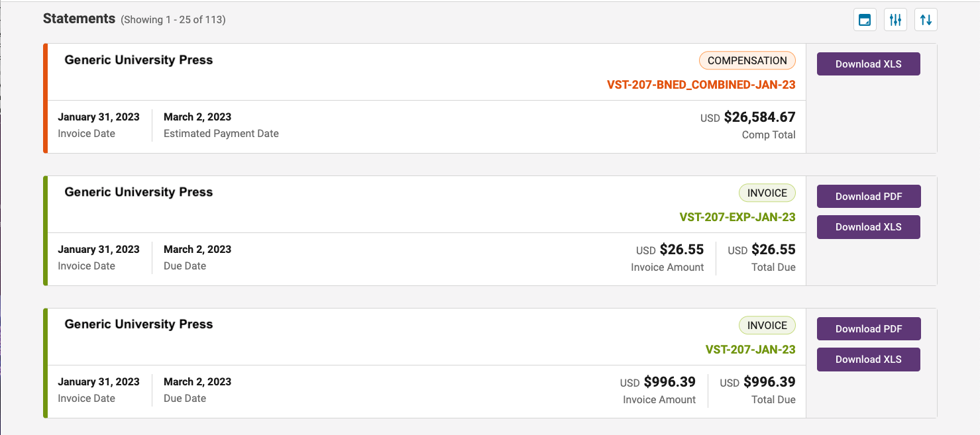
Task: Click the COMPENSATION badge
Action: 747,61
